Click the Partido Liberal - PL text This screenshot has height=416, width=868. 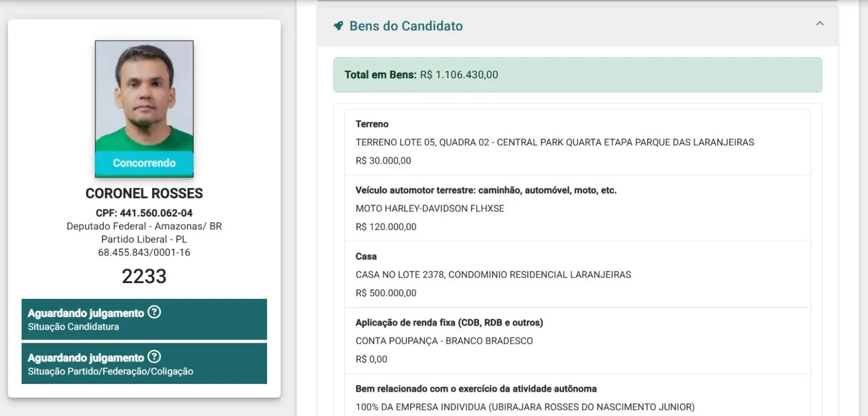tap(144, 239)
